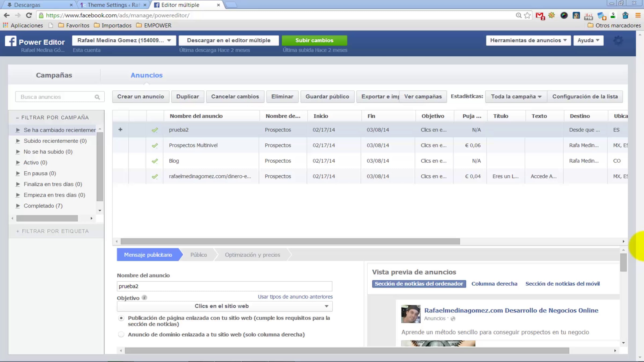Viewport: 644px width, 362px height.
Task: Switch to the Público step tab
Action: tap(199, 255)
